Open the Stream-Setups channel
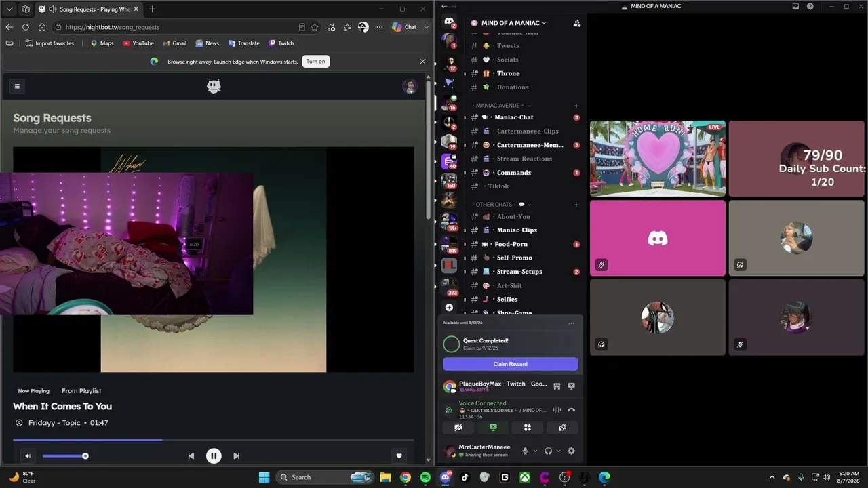Image resolution: width=868 pixels, height=488 pixels. (x=526, y=272)
